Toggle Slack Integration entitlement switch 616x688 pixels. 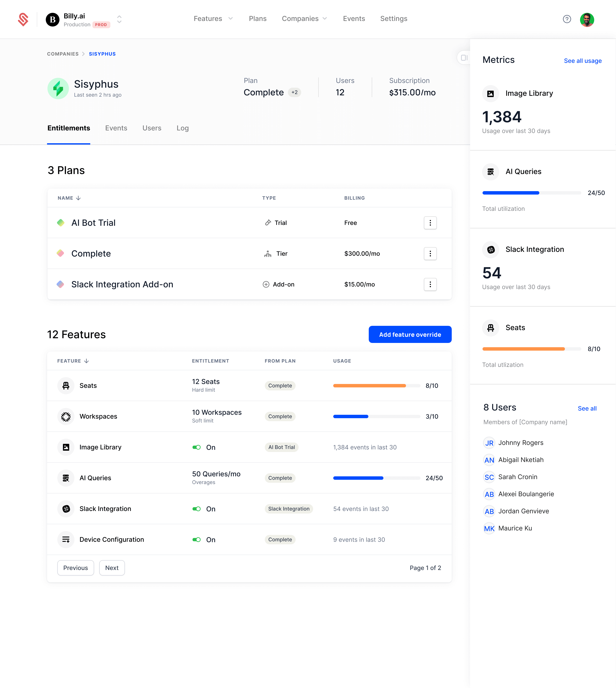click(197, 509)
